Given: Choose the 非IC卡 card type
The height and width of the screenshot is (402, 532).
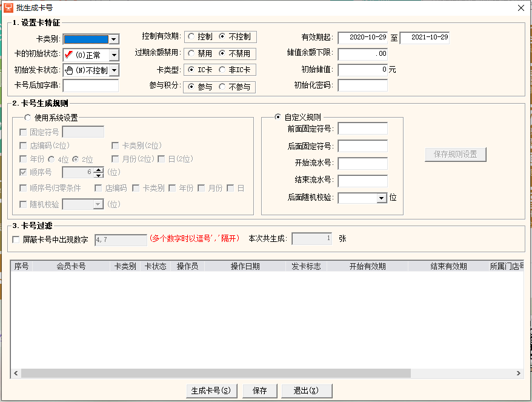Looking at the screenshot, I should 234,70.
